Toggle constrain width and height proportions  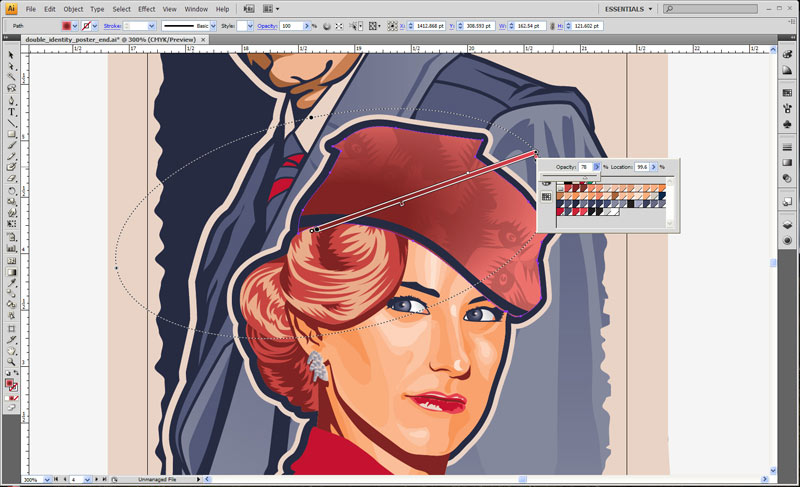pos(552,26)
